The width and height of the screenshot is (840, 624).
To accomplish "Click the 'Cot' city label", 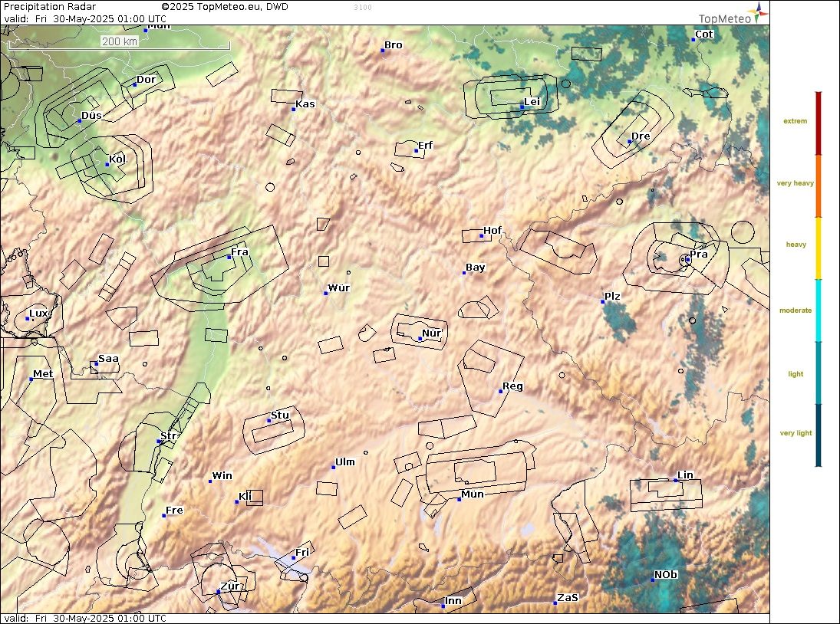I will [704, 34].
